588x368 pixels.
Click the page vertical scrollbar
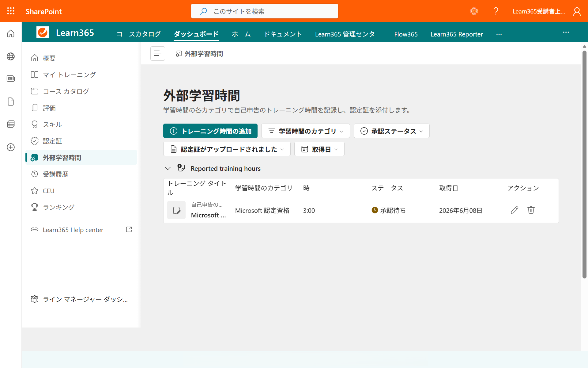(x=584, y=164)
